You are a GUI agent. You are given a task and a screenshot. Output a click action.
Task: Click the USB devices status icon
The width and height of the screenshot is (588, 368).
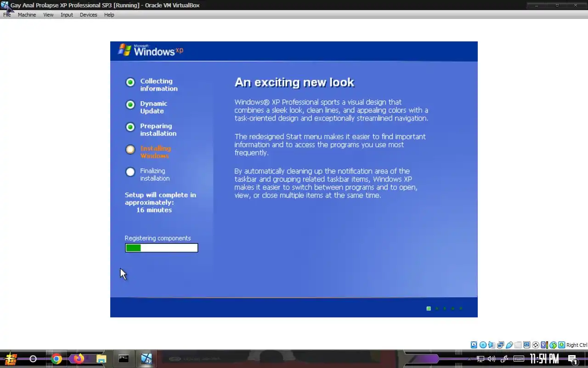[509, 345]
